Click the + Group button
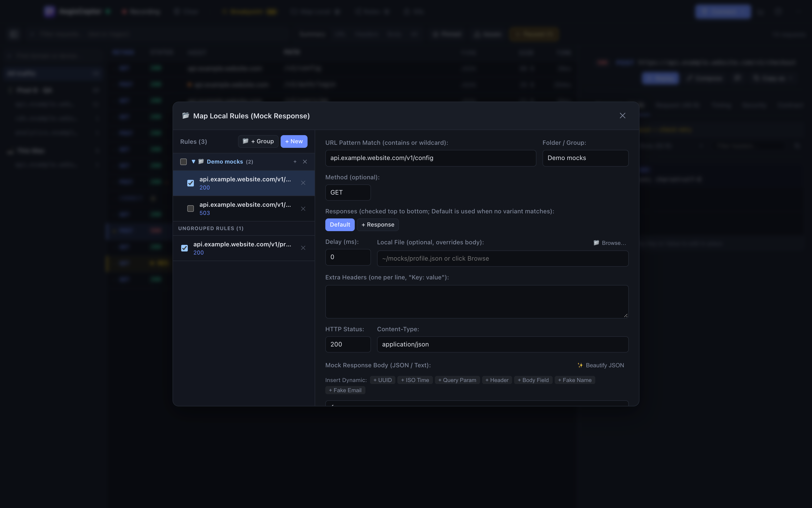 click(258, 141)
